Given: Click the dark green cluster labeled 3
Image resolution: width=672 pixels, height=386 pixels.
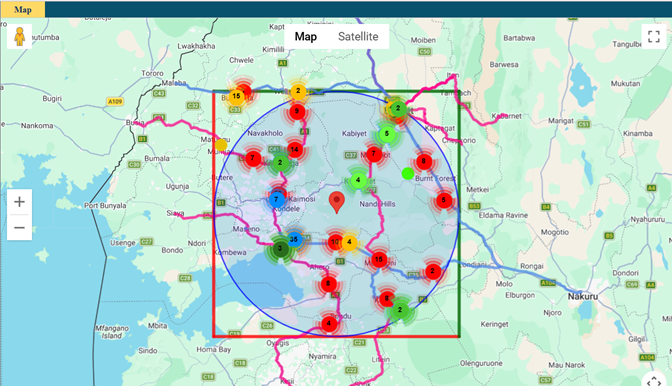Looking at the screenshot, I should pyautogui.click(x=280, y=248).
